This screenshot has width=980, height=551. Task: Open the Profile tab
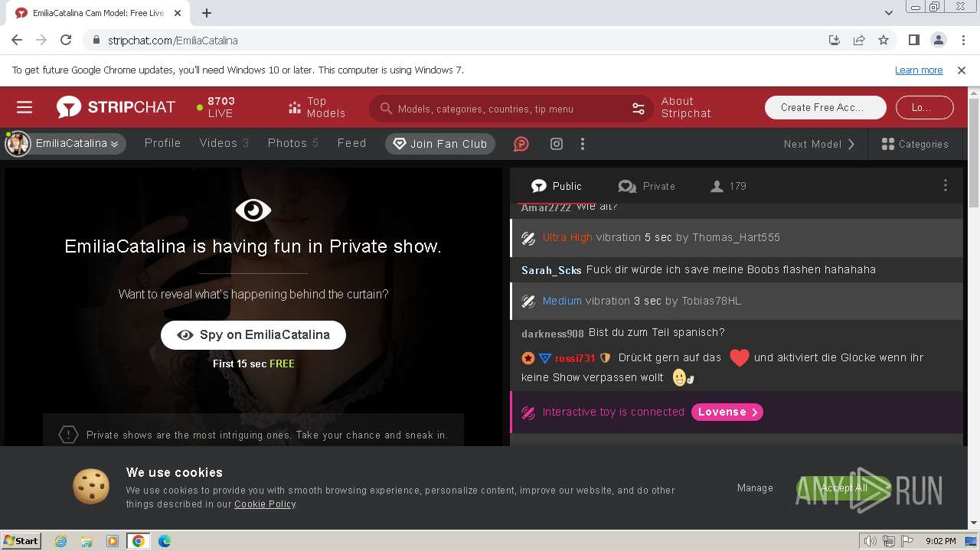(x=163, y=143)
